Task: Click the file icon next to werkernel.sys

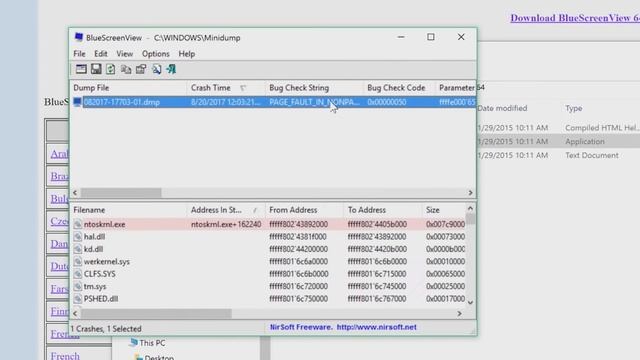Action: [78, 262]
